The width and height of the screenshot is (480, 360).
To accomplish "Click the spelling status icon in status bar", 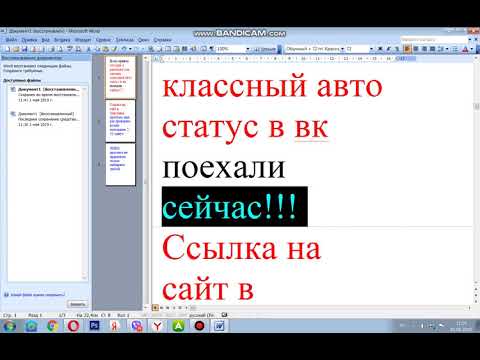I will point(224,315).
